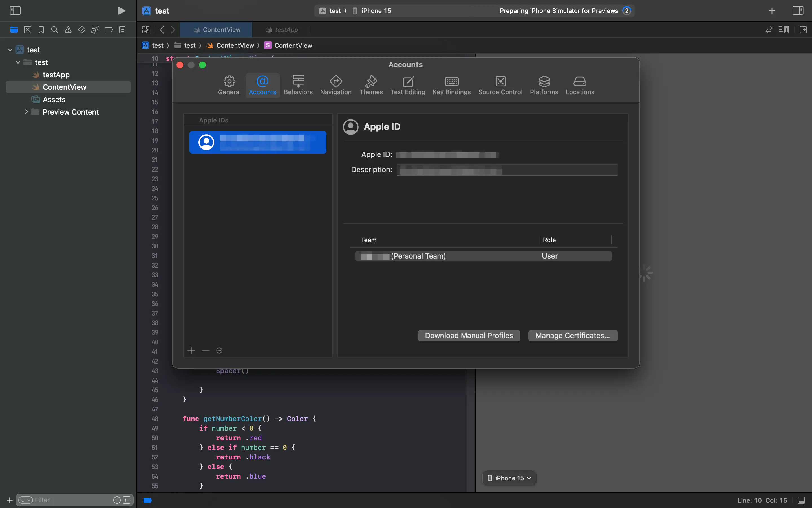Open the Themes settings tab
Viewport: 812px width, 508px height.
coord(371,85)
